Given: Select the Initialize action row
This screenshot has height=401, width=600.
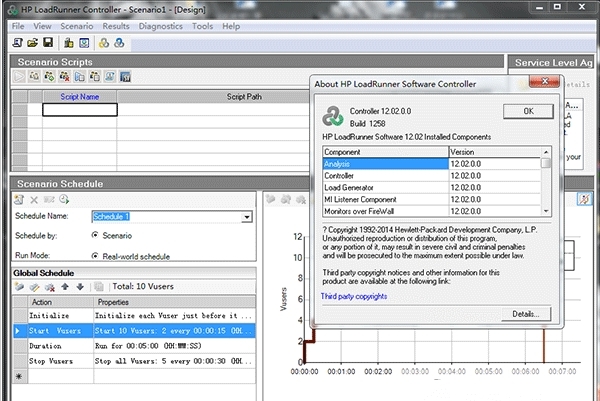Looking at the screenshot, I should [x=134, y=316].
